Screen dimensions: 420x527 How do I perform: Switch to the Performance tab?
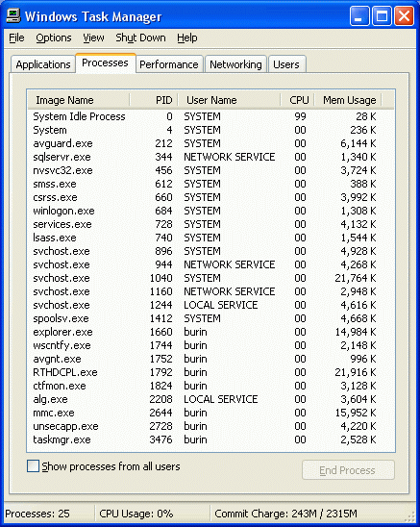tap(169, 64)
